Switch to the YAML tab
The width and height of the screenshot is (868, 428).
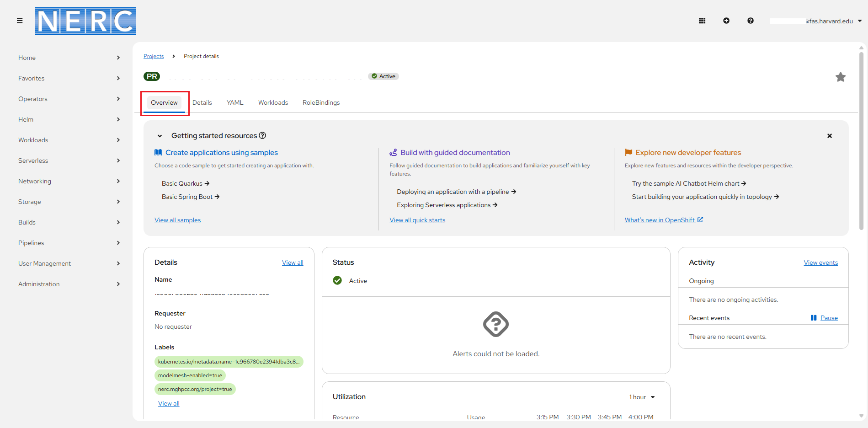(x=235, y=102)
